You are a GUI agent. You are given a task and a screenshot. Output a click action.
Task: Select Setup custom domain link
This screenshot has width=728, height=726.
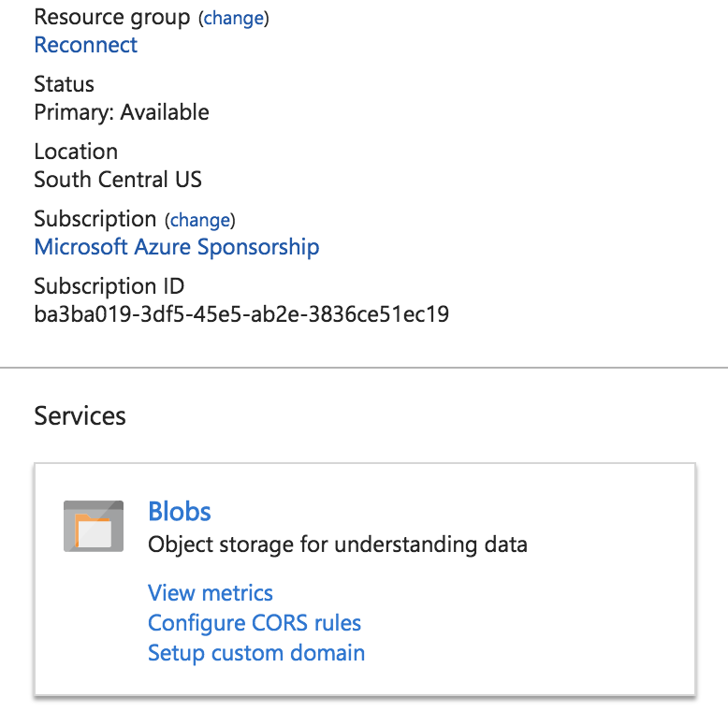pos(256,653)
